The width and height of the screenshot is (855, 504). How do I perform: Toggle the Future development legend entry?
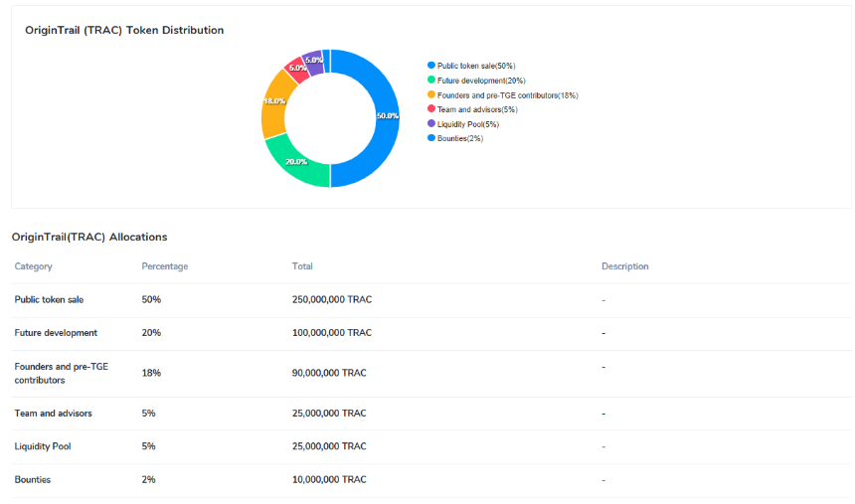[x=476, y=81]
